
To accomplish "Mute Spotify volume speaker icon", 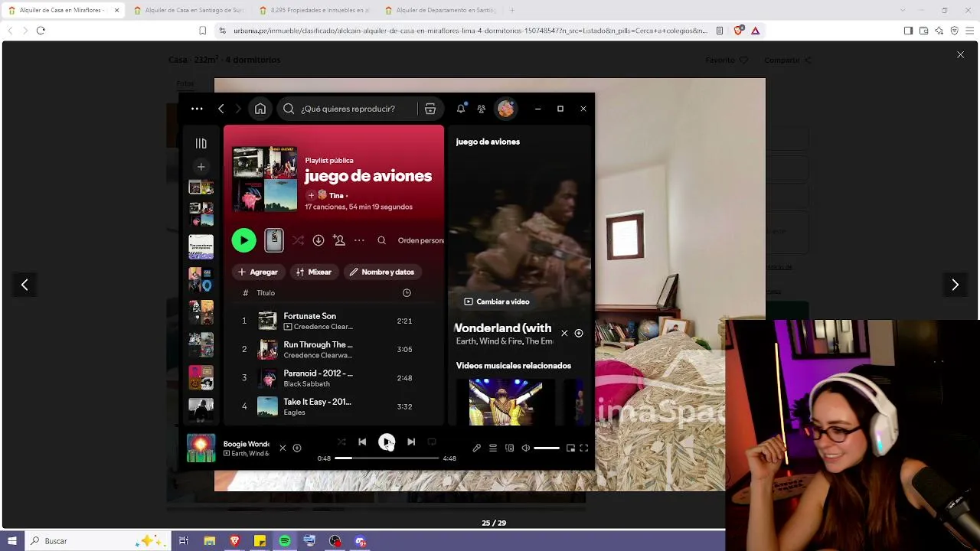I will pos(525,448).
